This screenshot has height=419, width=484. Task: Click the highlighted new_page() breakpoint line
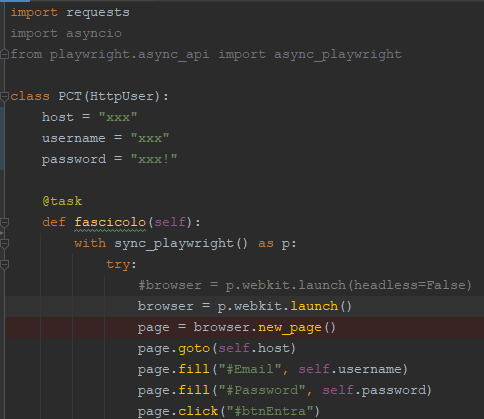click(x=244, y=327)
